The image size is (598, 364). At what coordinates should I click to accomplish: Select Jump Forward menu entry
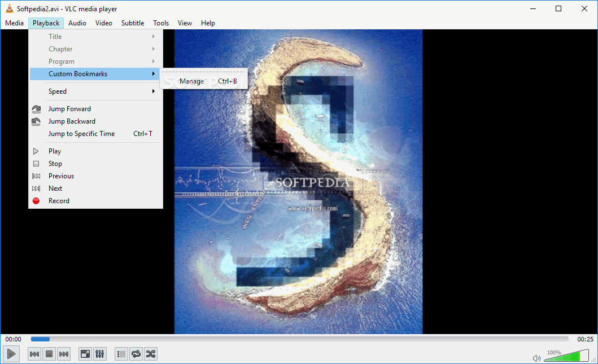tap(95, 109)
